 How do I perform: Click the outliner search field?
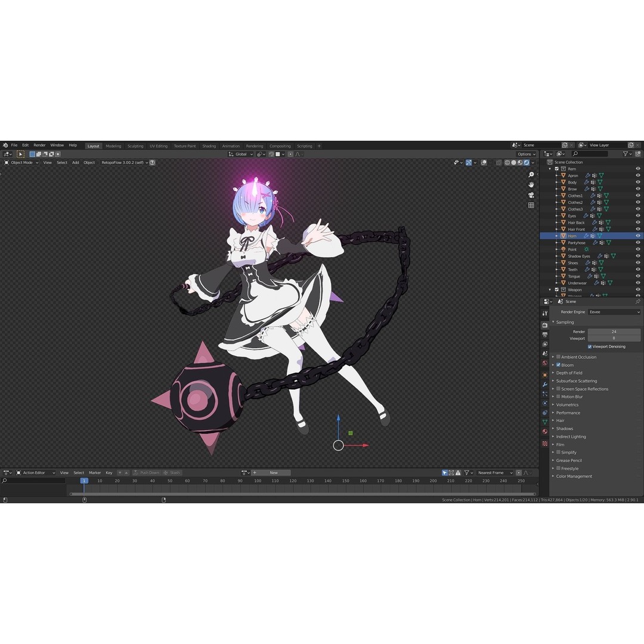pos(590,154)
